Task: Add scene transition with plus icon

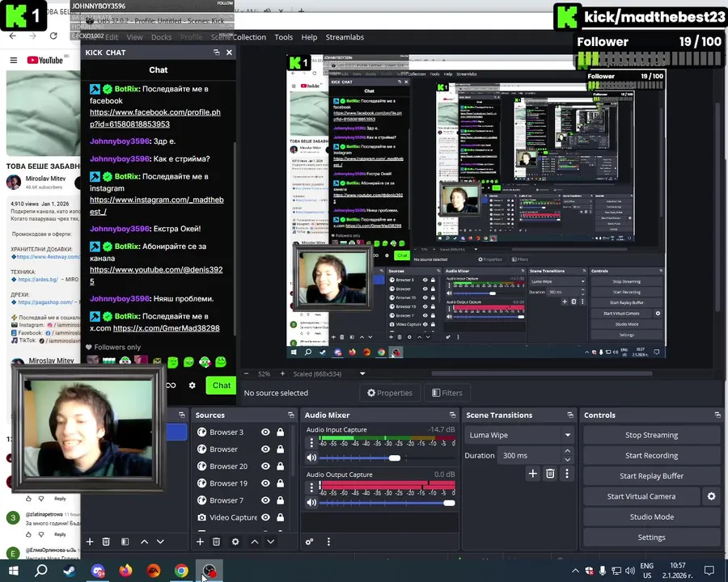Action: coord(533,474)
